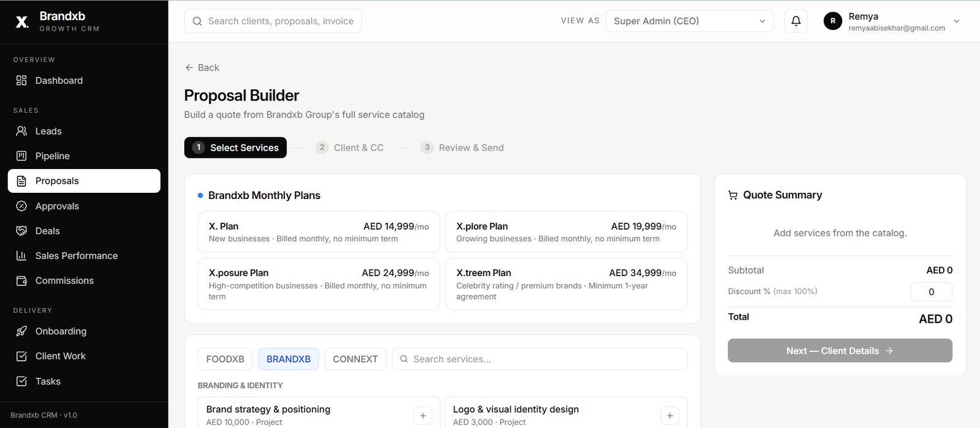980x428 pixels.
Task: Go to Commissions
Action: click(84, 281)
